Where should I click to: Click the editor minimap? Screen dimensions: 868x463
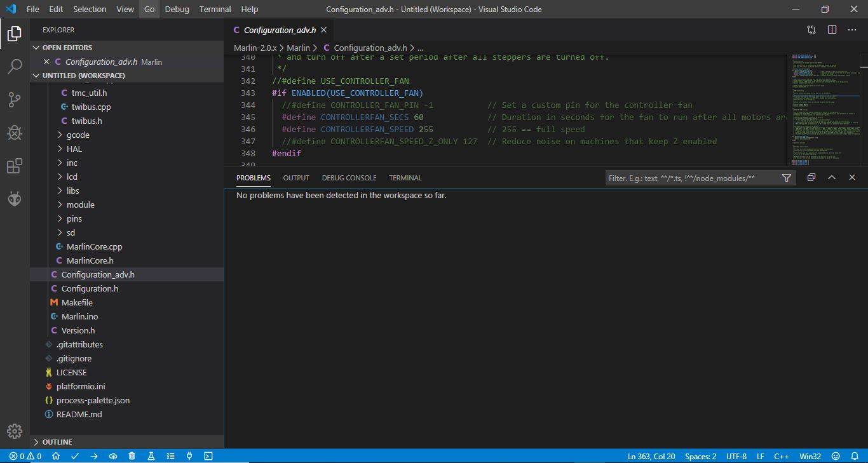click(824, 110)
